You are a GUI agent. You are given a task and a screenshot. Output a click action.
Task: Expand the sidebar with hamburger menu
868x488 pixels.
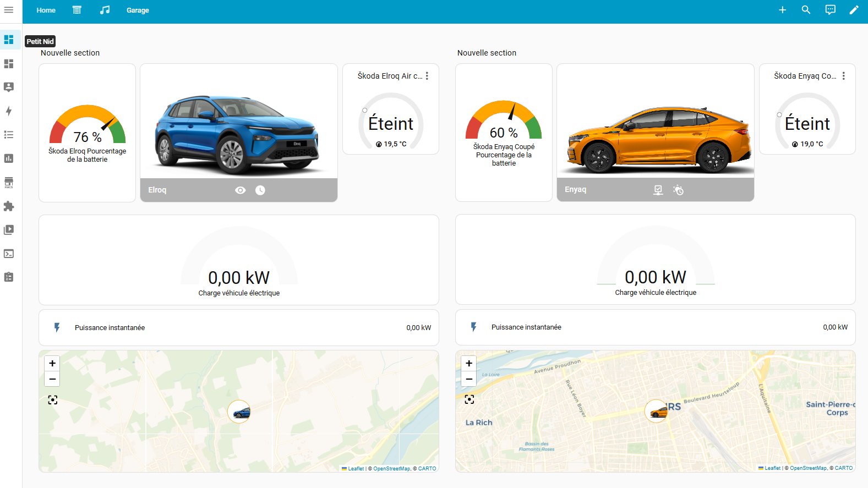tap(9, 10)
